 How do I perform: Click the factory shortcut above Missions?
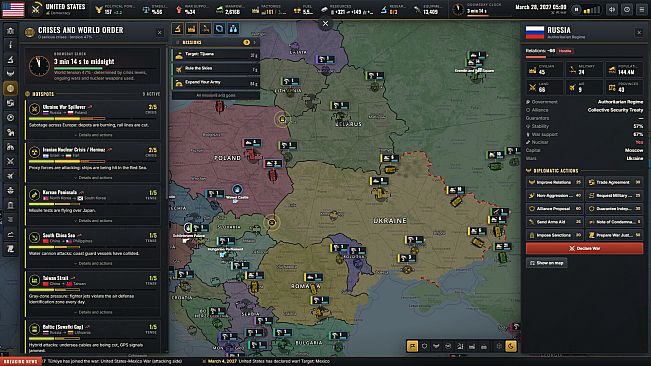pos(191,29)
